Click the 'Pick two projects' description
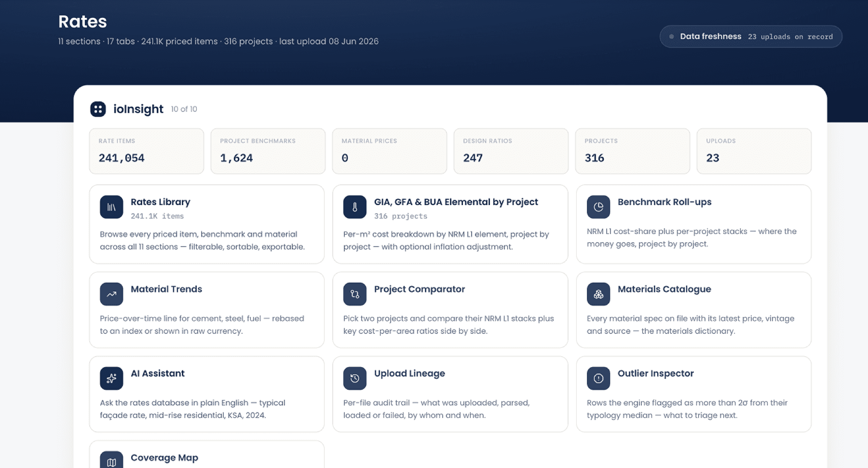Image resolution: width=868 pixels, height=468 pixels. pos(448,325)
